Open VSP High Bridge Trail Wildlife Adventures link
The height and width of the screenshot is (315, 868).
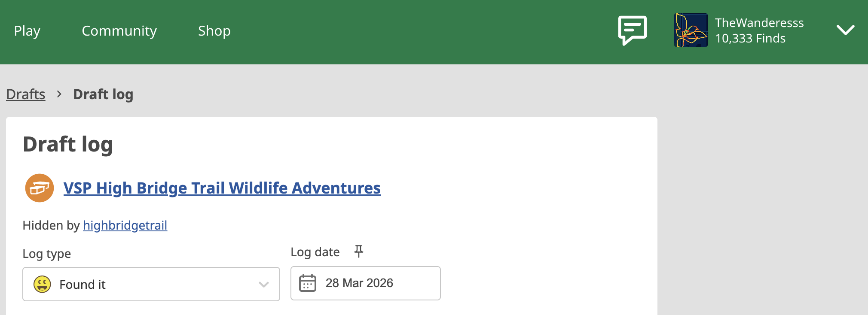pyautogui.click(x=222, y=188)
